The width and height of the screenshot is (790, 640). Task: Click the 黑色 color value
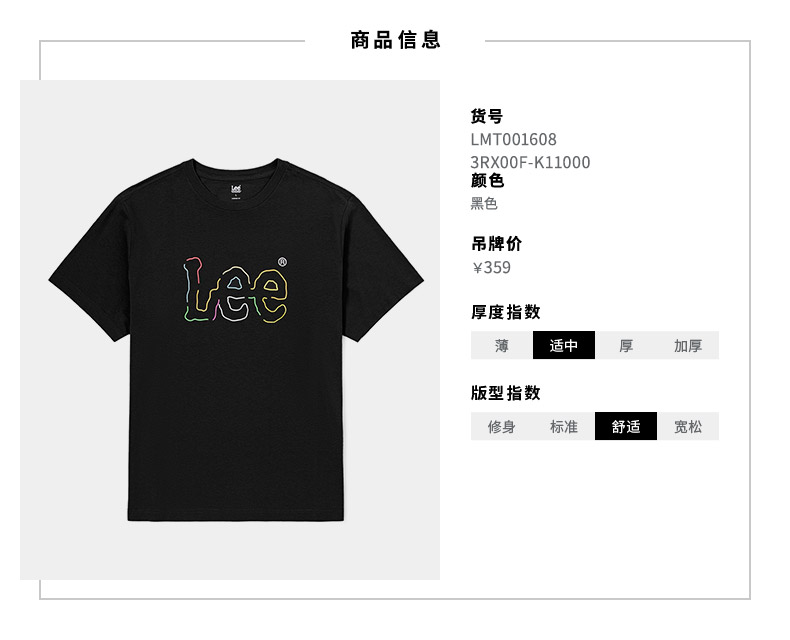[484, 204]
